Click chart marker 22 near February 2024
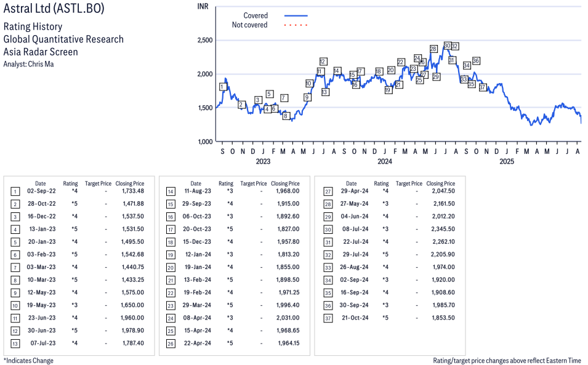Image resolution: width=588 pixels, height=365 pixels. 400,62
